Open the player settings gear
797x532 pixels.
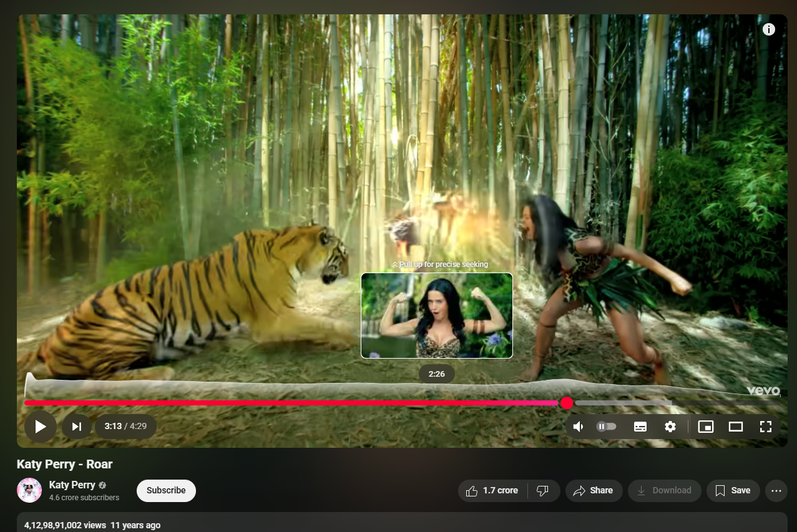point(670,427)
